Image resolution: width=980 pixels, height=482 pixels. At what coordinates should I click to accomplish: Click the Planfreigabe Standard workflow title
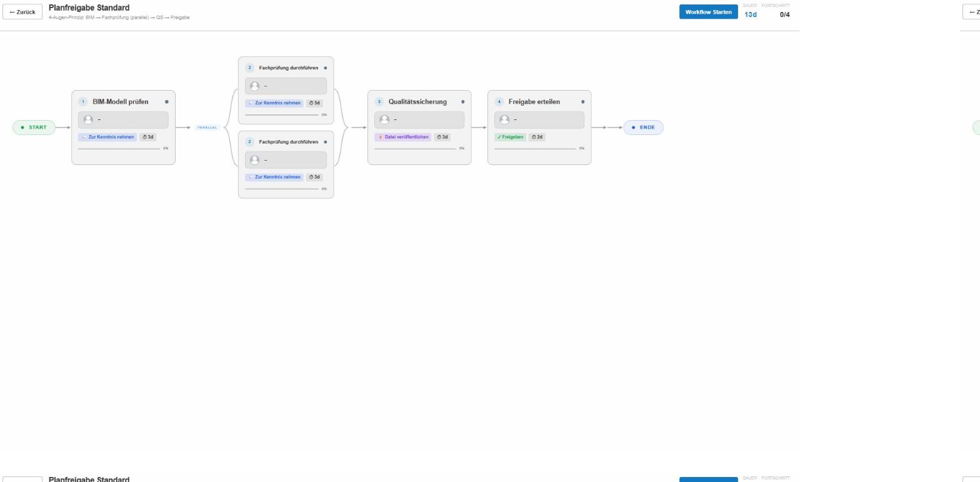(89, 8)
